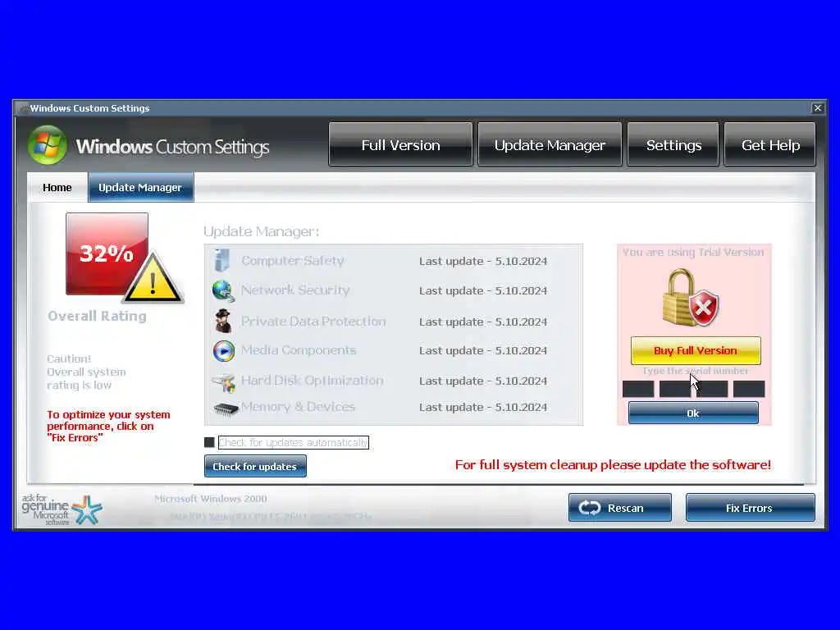Focus the first serial number box
The width and height of the screenshot is (840, 630).
pos(638,389)
